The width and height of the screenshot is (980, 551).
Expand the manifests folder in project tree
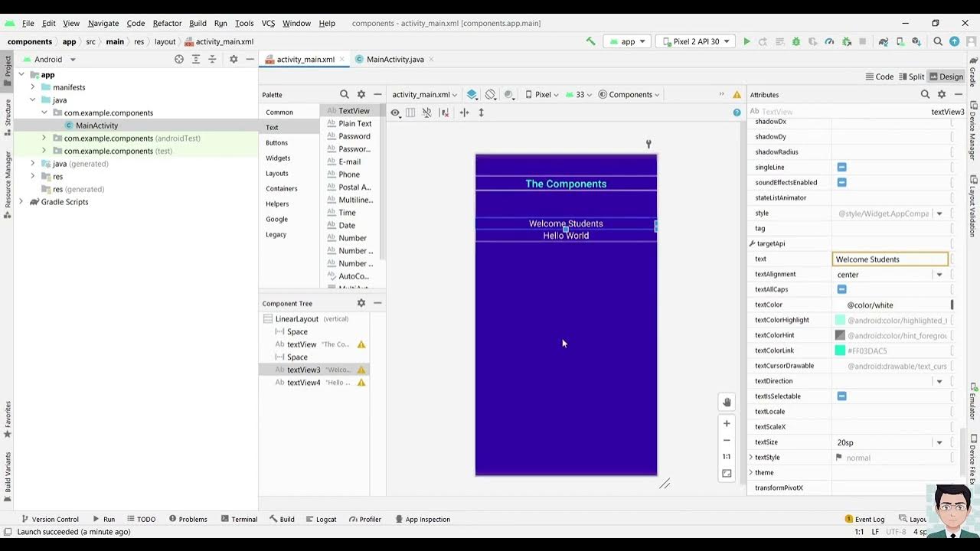pos(33,87)
